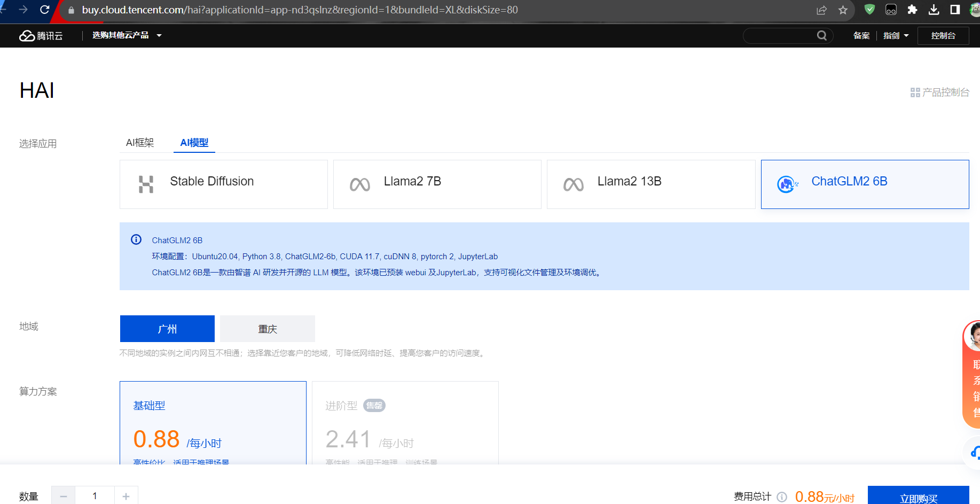Click the Stable Diffusion logo icon
980x504 pixels.
tap(146, 184)
